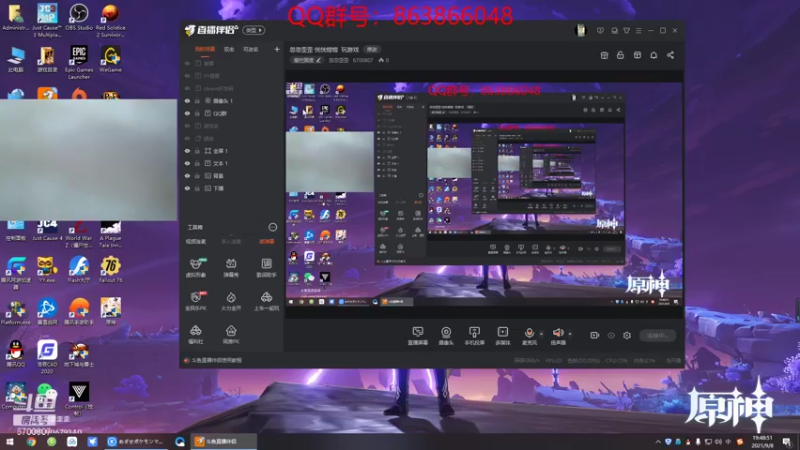Show the hidden YY语音 source
The width and height of the screenshot is (800, 450).
point(187,76)
